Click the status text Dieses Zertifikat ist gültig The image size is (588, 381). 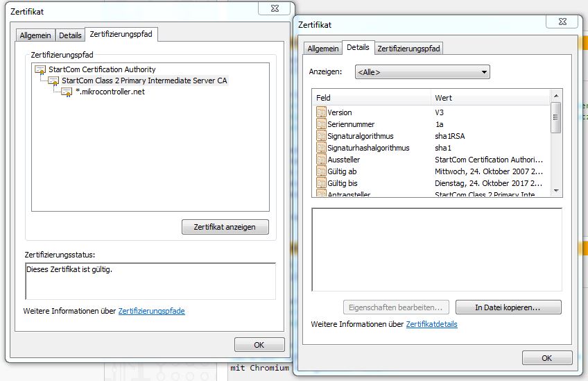click(x=69, y=269)
